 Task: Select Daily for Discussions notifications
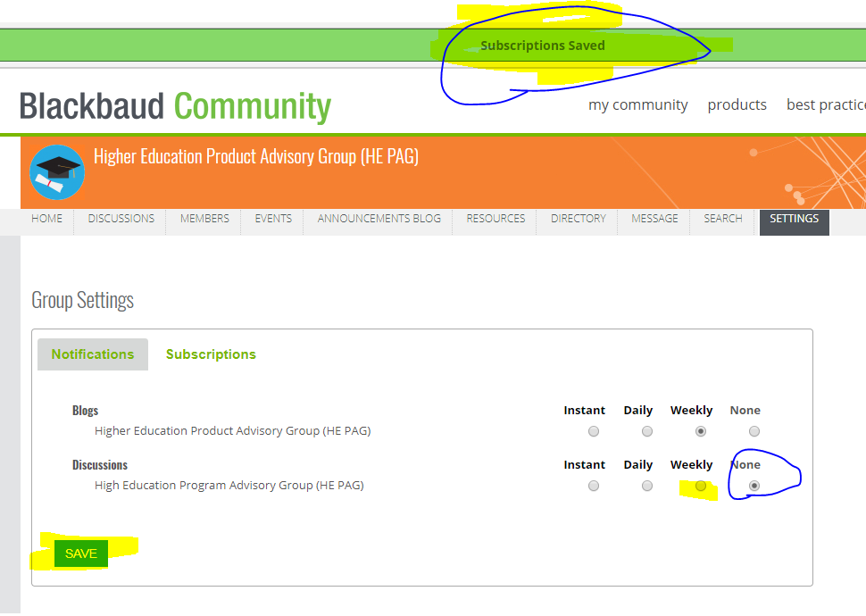click(x=646, y=486)
